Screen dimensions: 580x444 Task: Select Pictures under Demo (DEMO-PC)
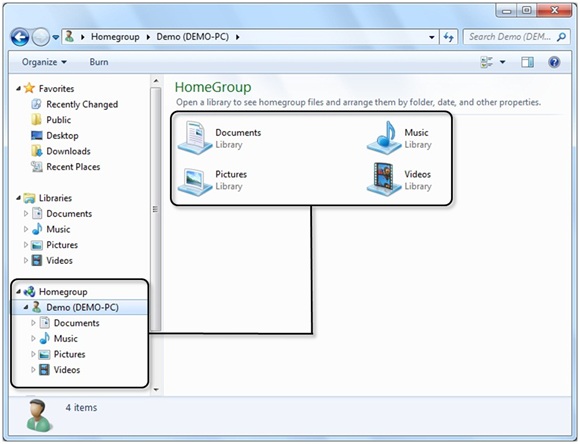(70, 354)
